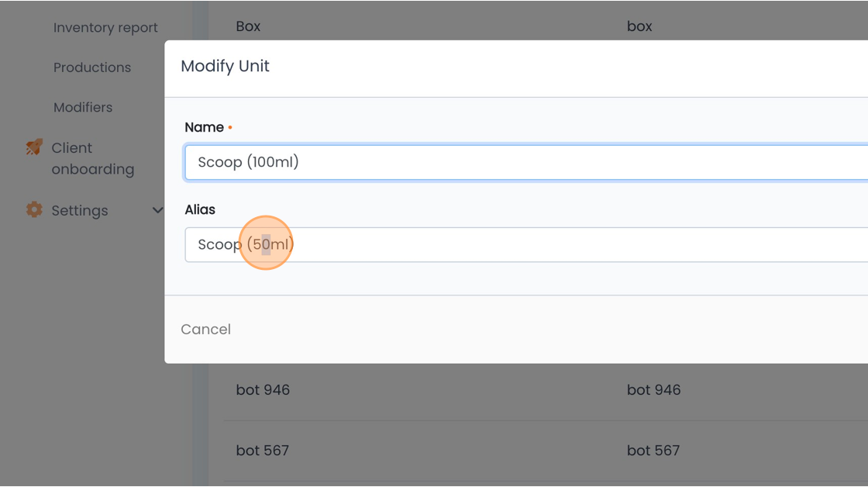Click the Client onboarding rocket icon
The height and width of the screenshot is (487, 868).
click(x=34, y=147)
